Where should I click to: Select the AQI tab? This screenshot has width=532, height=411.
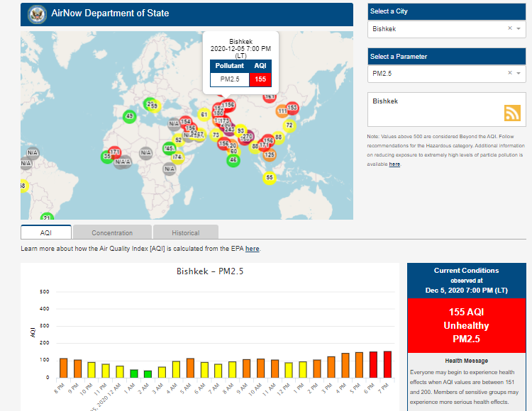(x=46, y=232)
